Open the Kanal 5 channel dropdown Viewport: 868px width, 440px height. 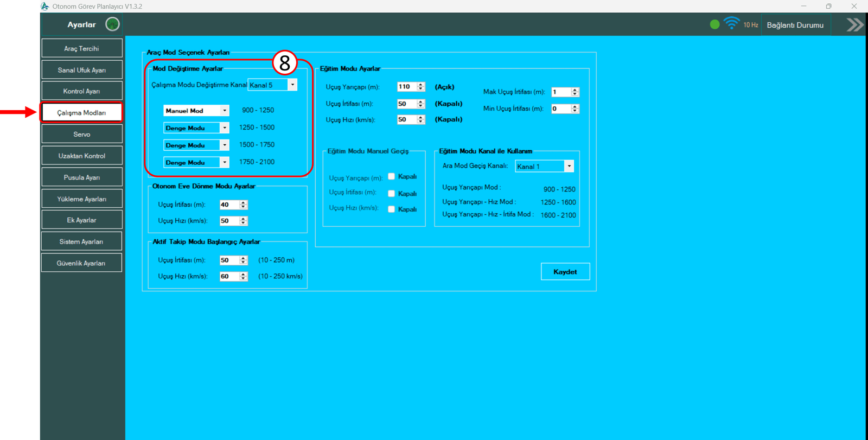click(292, 85)
